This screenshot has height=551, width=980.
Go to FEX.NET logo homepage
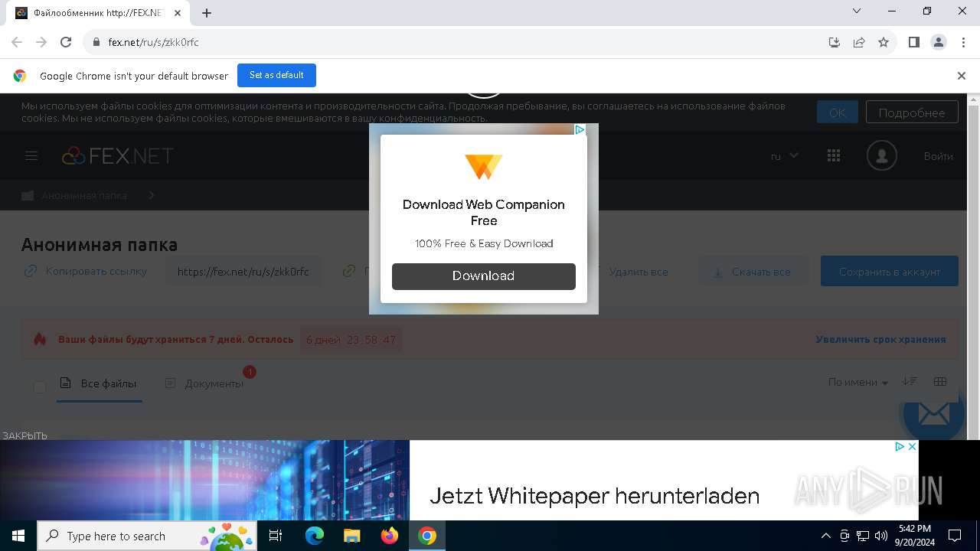pos(118,156)
